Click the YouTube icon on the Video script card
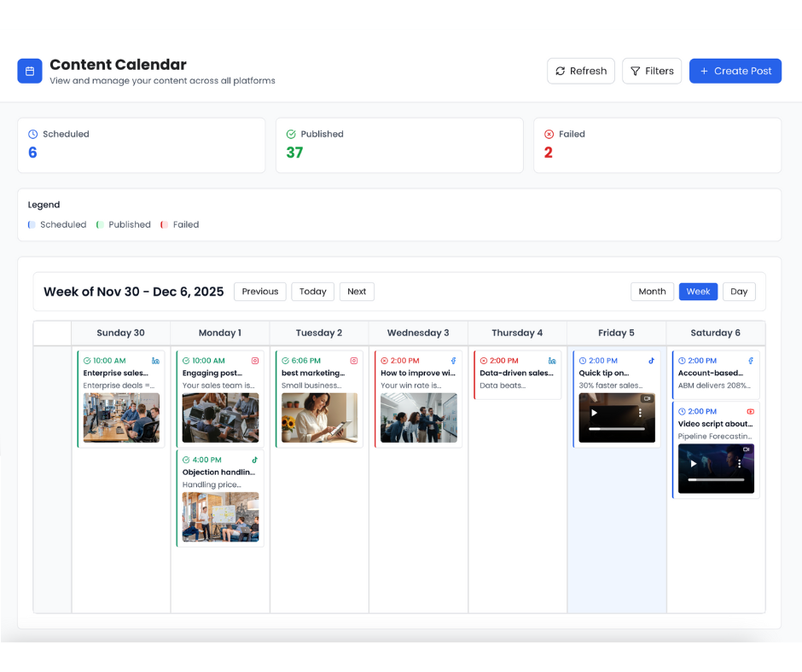 pyautogui.click(x=749, y=411)
